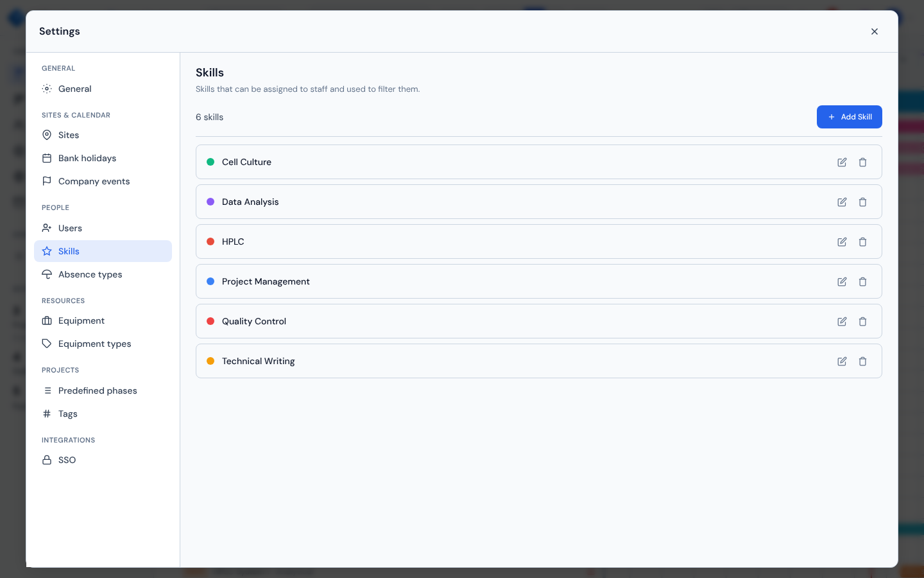This screenshot has width=924, height=578.
Task: Go to Sites settings
Action: (103, 135)
